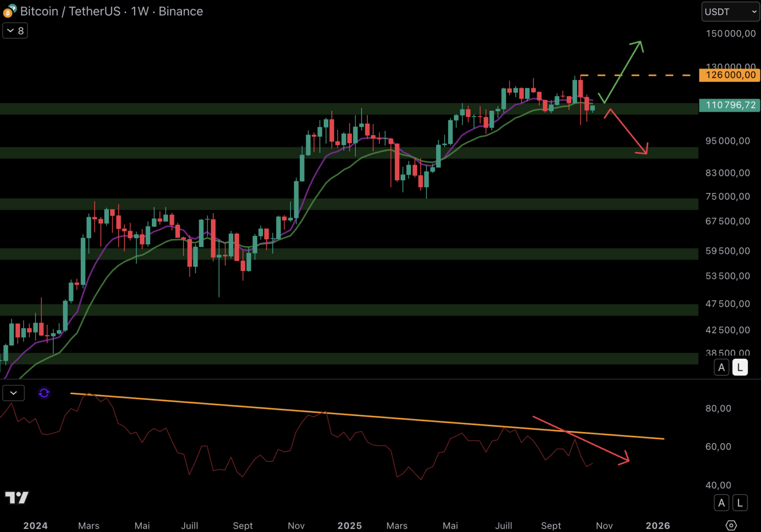Select the red arrow on the RSI pane
The image size is (761, 532).
point(582,439)
